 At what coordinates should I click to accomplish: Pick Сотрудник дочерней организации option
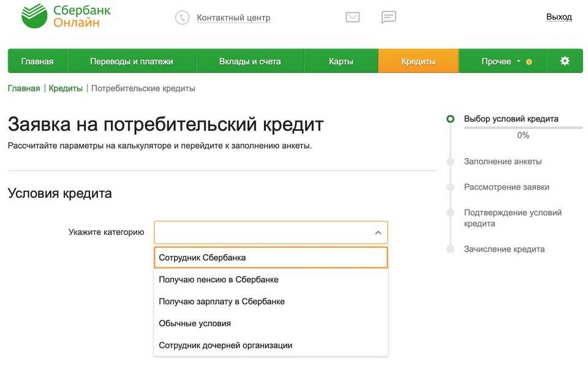tap(270, 346)
